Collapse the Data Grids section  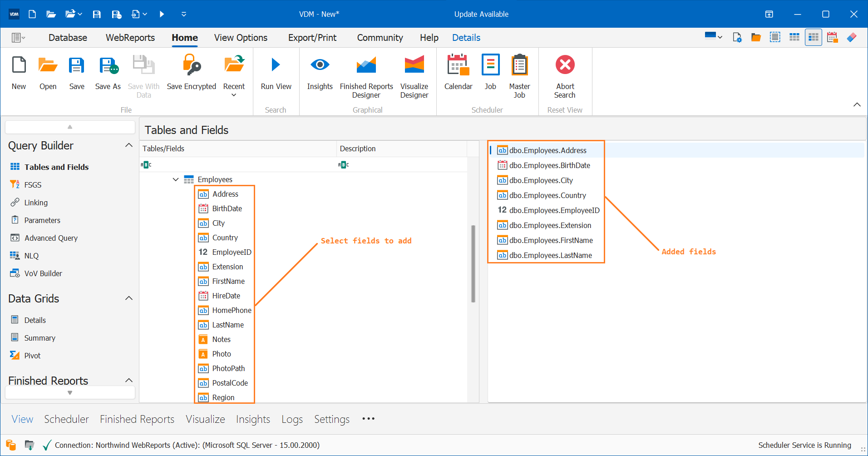[x=129, y=298]
